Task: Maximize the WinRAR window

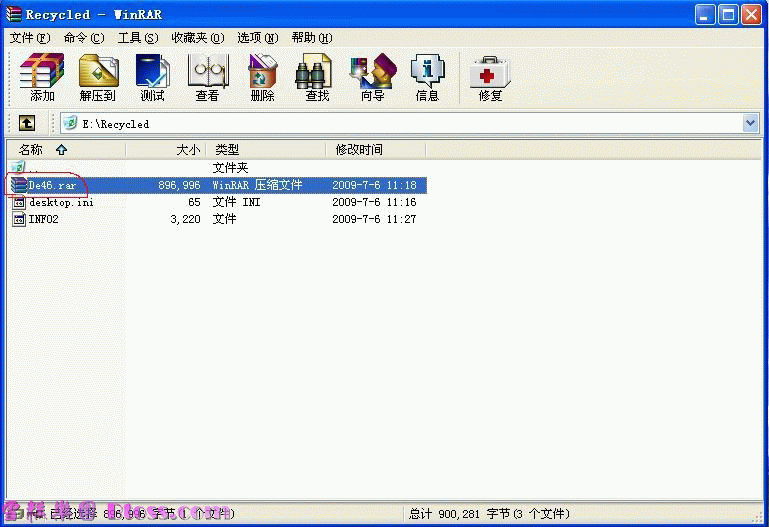Action: (x=728, y=15)
